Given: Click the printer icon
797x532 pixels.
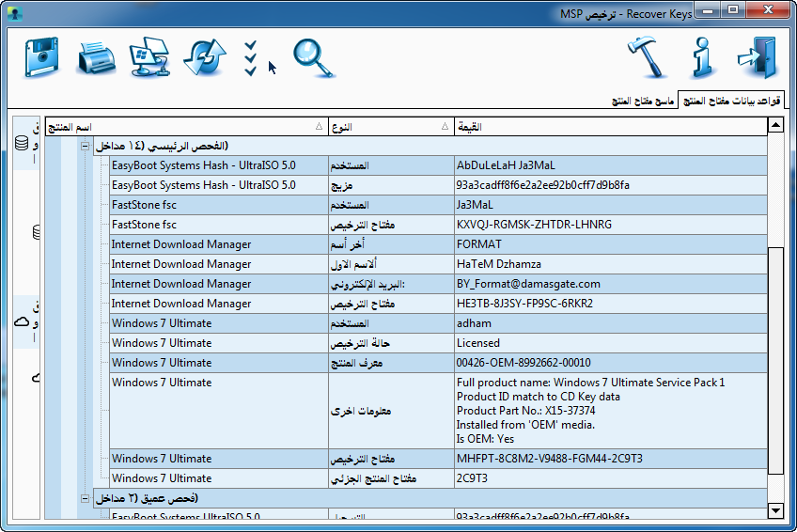Looking at the screenshot, I should click(96, 58).
